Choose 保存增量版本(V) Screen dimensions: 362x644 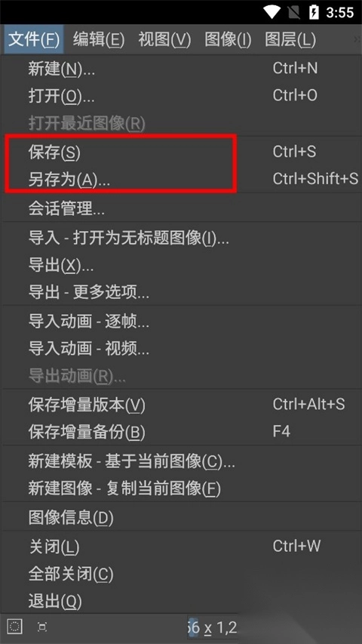tap(181, 405)
